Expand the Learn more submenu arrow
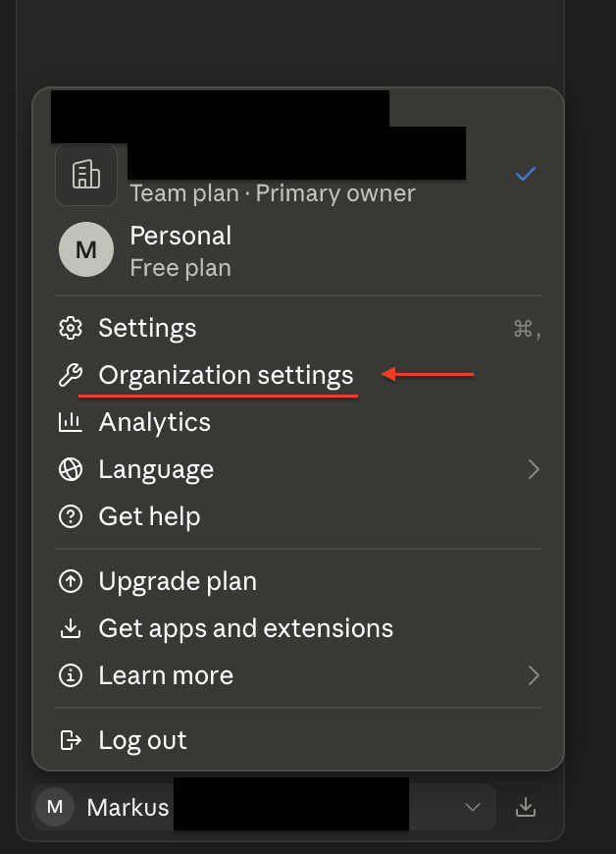The width and height of the screenshot is (616, 854). [x=534, y=675]
